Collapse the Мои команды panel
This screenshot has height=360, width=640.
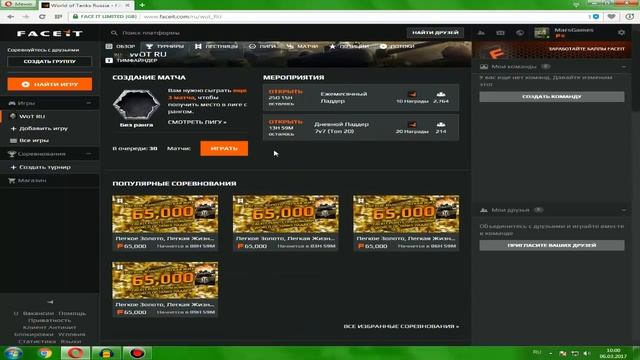(x=624, y=67)
